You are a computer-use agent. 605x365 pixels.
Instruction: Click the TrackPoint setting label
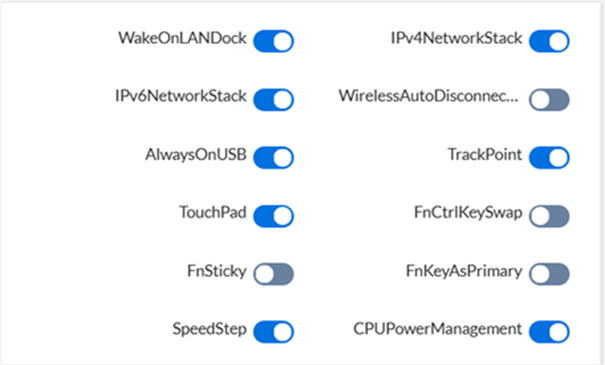[485, 154]
